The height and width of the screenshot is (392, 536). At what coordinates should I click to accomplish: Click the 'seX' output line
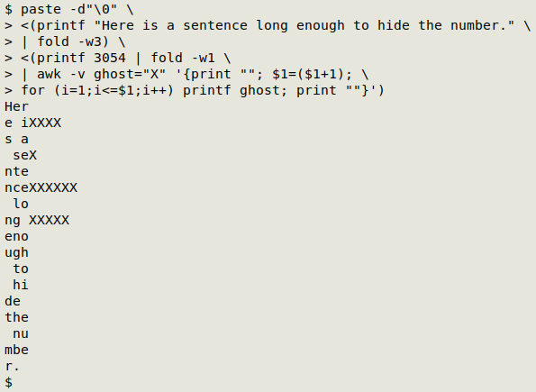pyautogui.click(x=24, y=156)
